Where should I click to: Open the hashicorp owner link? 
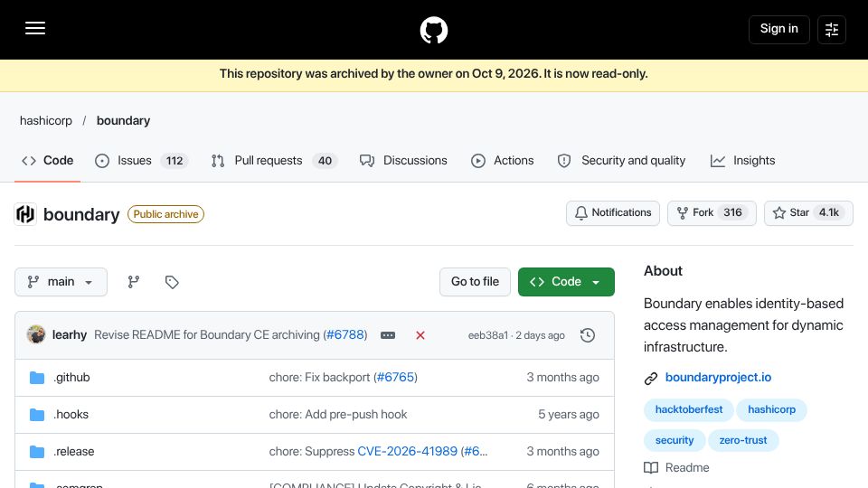coord(46,120)
